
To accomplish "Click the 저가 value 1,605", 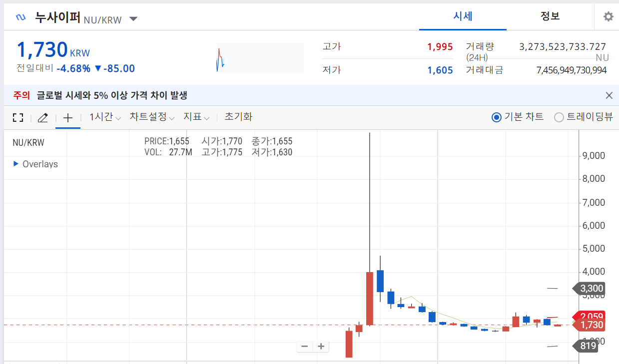I will tap(440, 70).
